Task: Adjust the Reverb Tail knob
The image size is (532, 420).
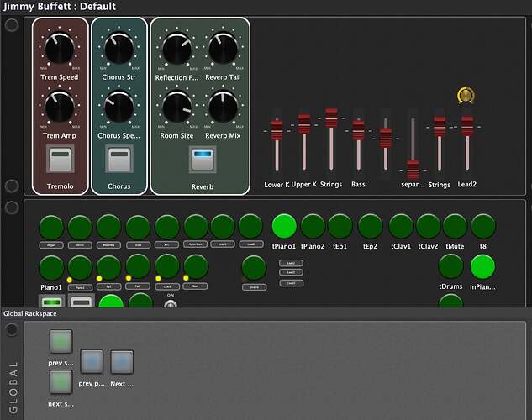Action: tap(223, 49)
